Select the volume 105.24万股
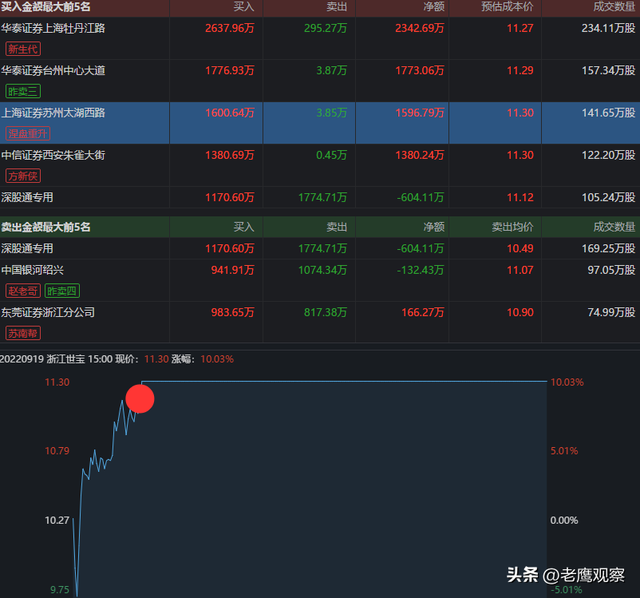Screen dimensions: 640x598 point(608,198)
